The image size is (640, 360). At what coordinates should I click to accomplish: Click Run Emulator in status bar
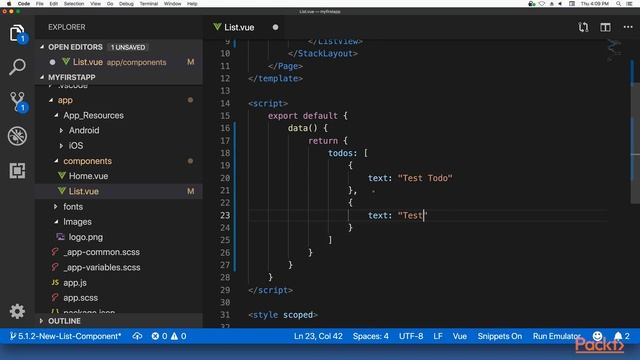pyautogui.click(x=556, y=336)
